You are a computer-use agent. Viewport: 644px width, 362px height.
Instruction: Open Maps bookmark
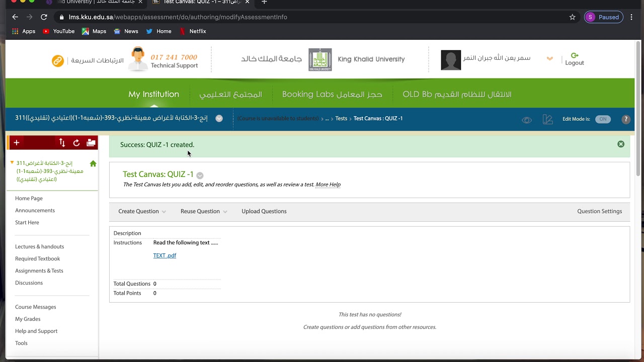(94, 31)
